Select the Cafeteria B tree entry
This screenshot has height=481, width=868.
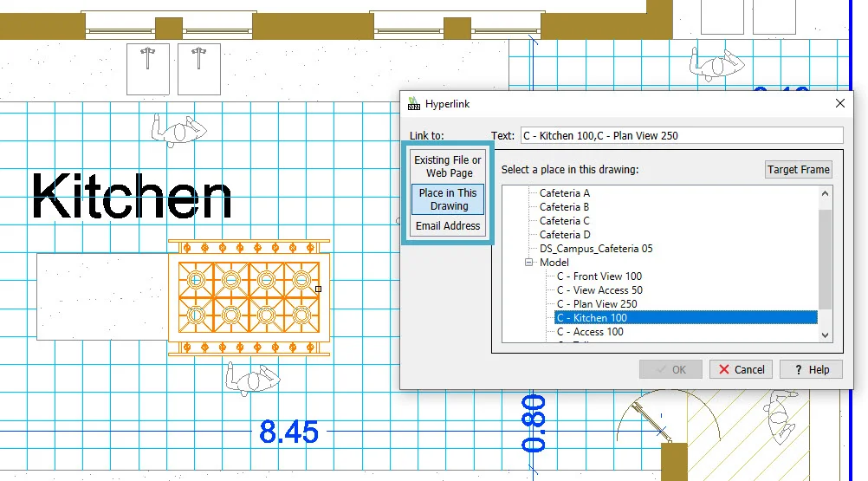click(x=564, y=207)
